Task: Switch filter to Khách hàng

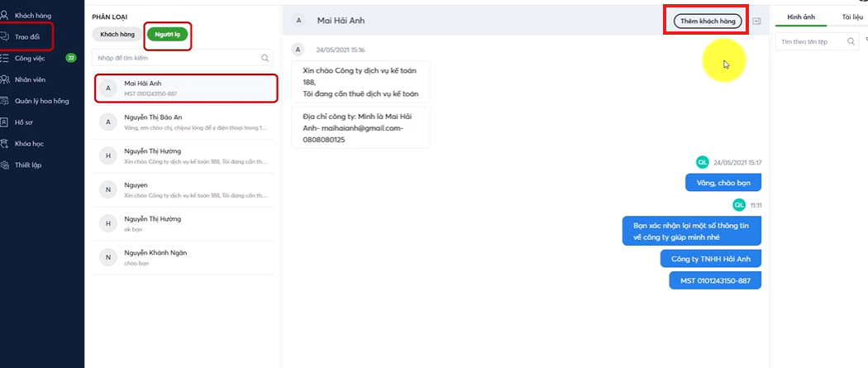Action: point(117,34)
